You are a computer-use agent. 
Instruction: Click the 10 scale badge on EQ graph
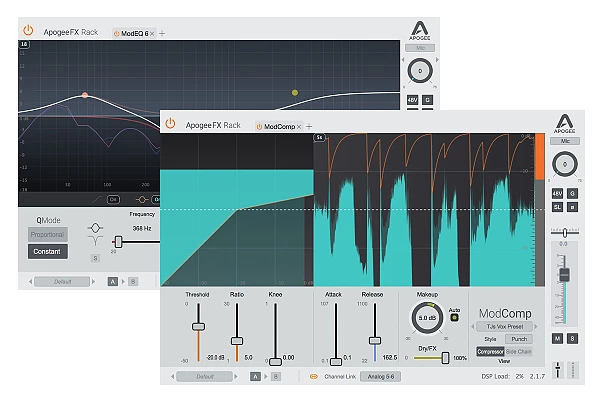[24, 44]
